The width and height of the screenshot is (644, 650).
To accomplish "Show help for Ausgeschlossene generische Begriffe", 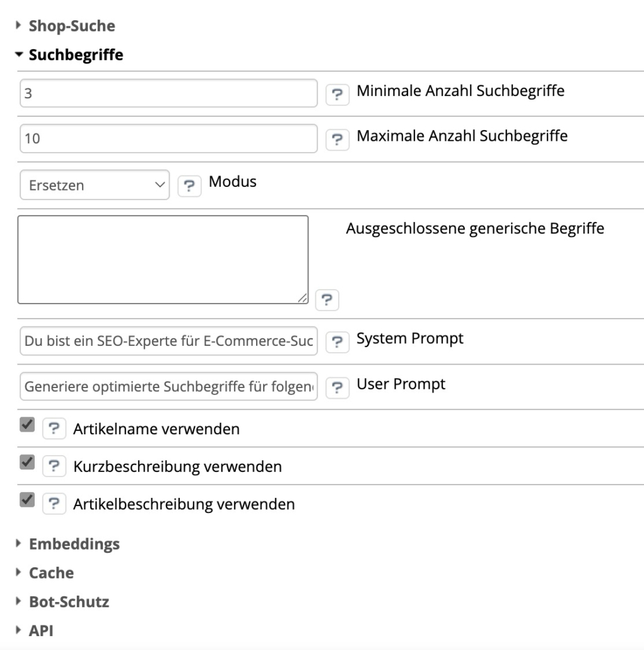I will tap(326, 300).
